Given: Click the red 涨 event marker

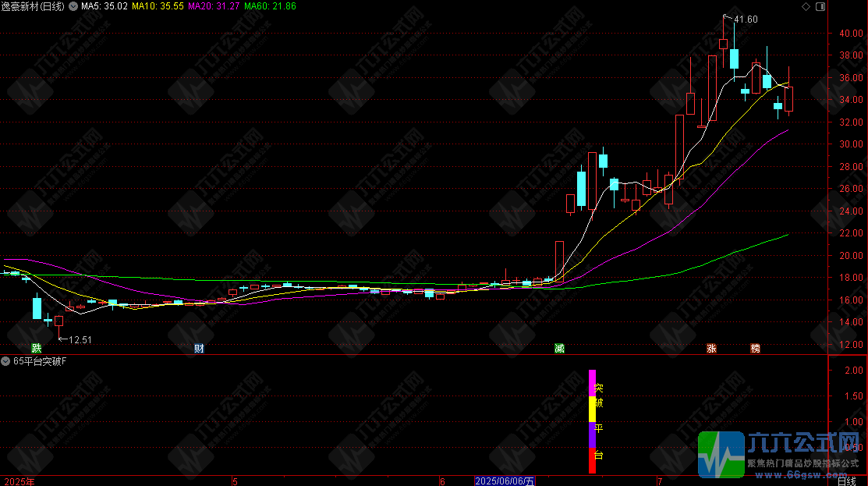Looking at the screenshot, I should click(711, 348).
